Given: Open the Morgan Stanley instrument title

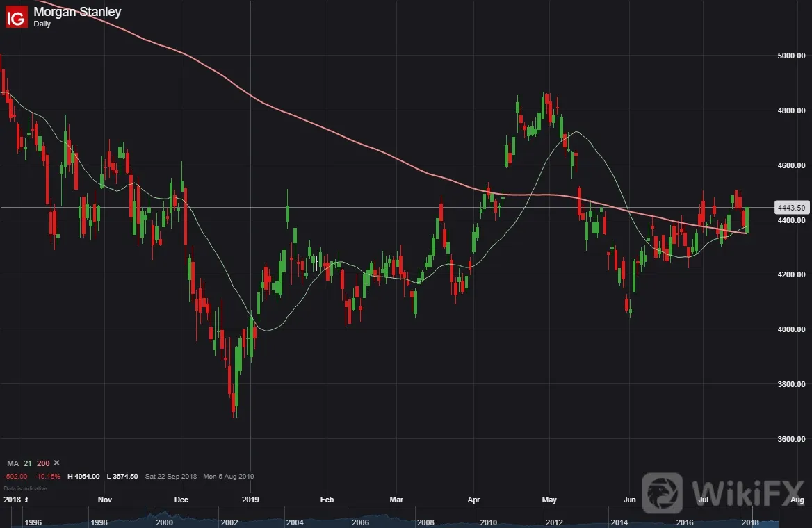Looking at the screenshot, I should pyautogui.click(x=77, y=11).
